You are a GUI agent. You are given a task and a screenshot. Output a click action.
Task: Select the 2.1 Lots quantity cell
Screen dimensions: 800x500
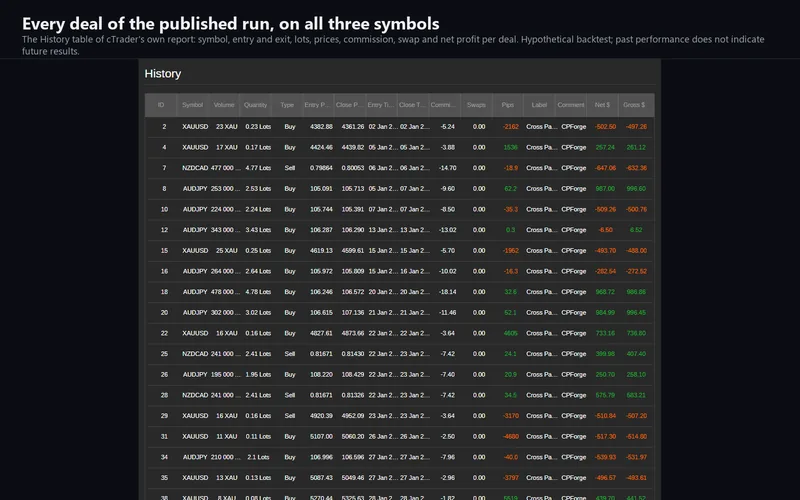coord(259,457)
